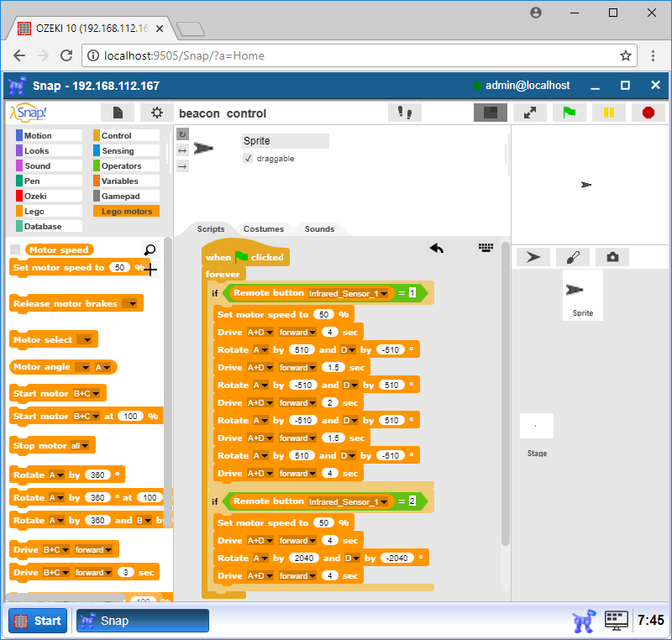Open the Pen block category
Viewport: 672px width, 640px height.
point(49,181)
